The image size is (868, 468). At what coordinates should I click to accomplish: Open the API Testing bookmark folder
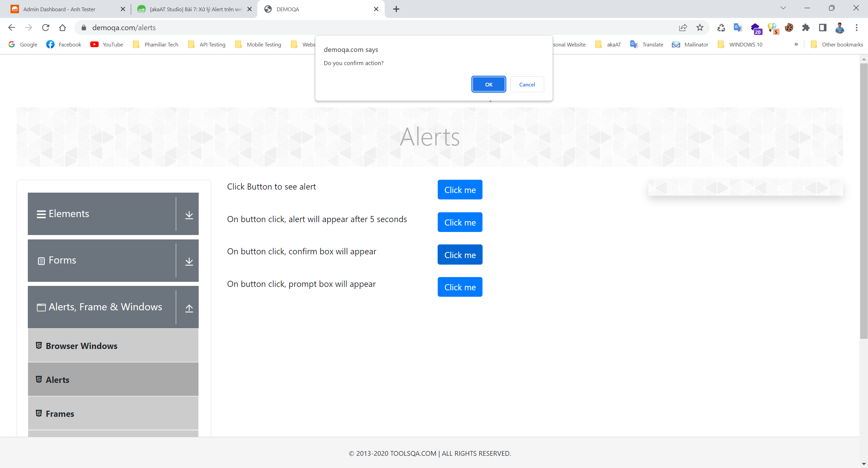pos(207,44)
